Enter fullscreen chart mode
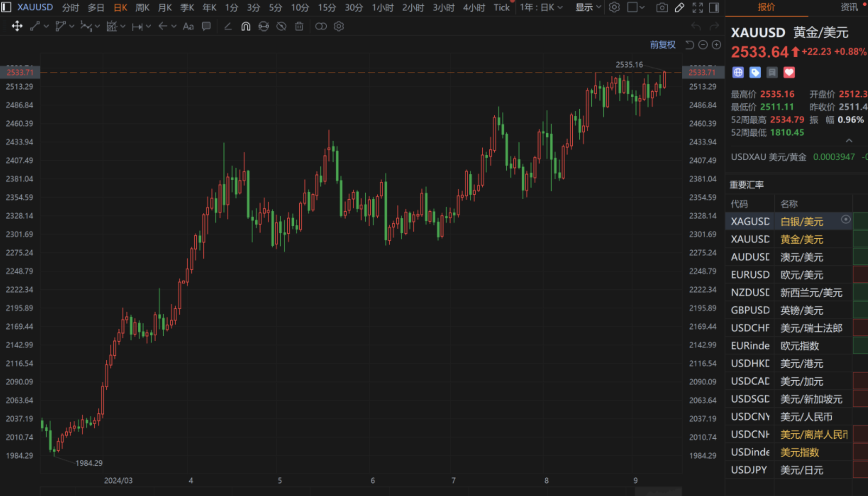Viewport: 868px width, 496px height. 697,8
